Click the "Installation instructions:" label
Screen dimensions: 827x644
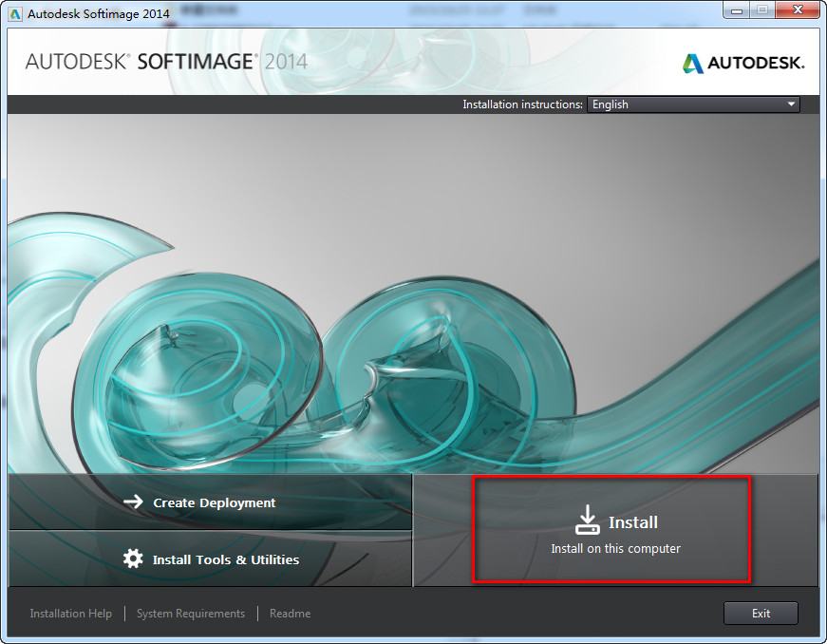pos(522,104)
